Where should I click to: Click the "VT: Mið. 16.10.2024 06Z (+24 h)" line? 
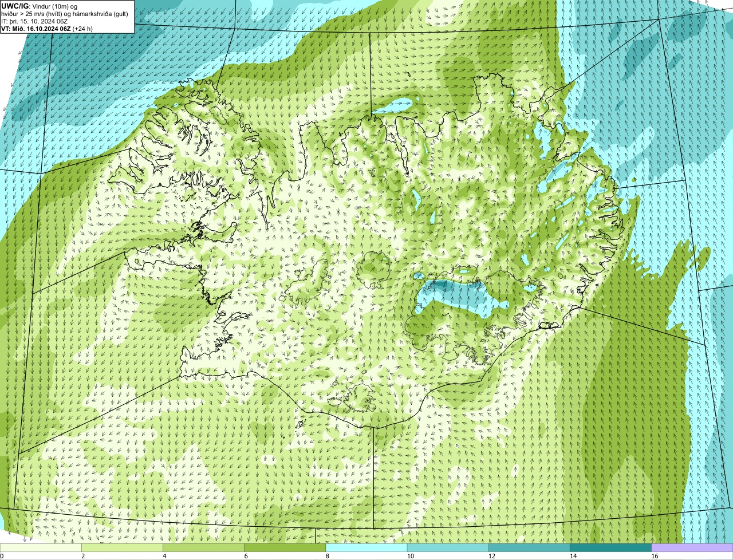pyautogui.click(x=47, y=28)
